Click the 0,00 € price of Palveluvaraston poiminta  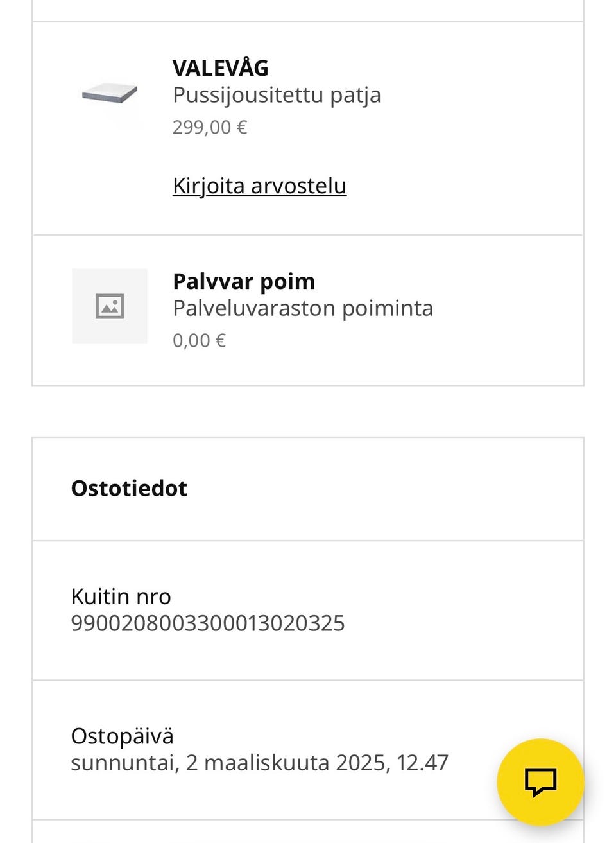click(x=199, y=340)
